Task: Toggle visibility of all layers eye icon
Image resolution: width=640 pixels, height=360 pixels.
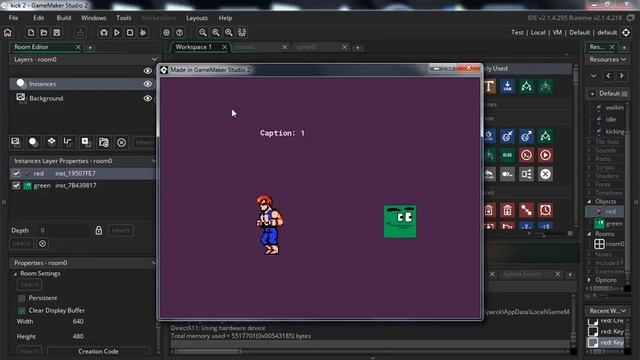Action: [x=147, y=71]
